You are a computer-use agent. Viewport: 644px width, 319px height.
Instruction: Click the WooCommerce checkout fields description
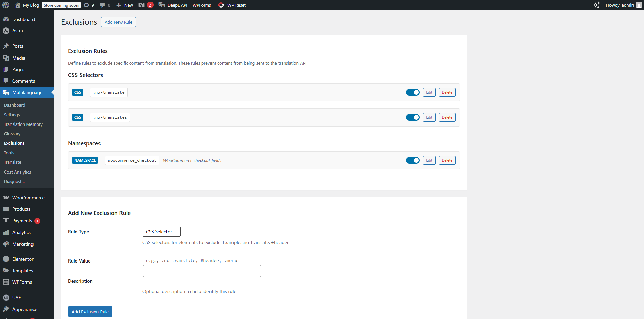coord(192,160)
